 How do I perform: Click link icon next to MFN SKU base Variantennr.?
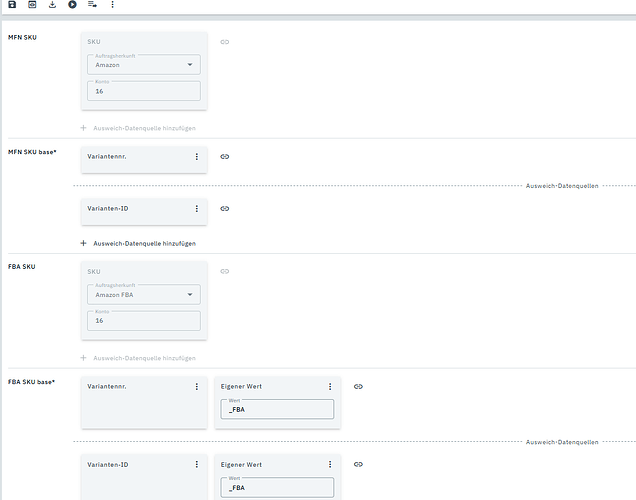tap(225, 157)
